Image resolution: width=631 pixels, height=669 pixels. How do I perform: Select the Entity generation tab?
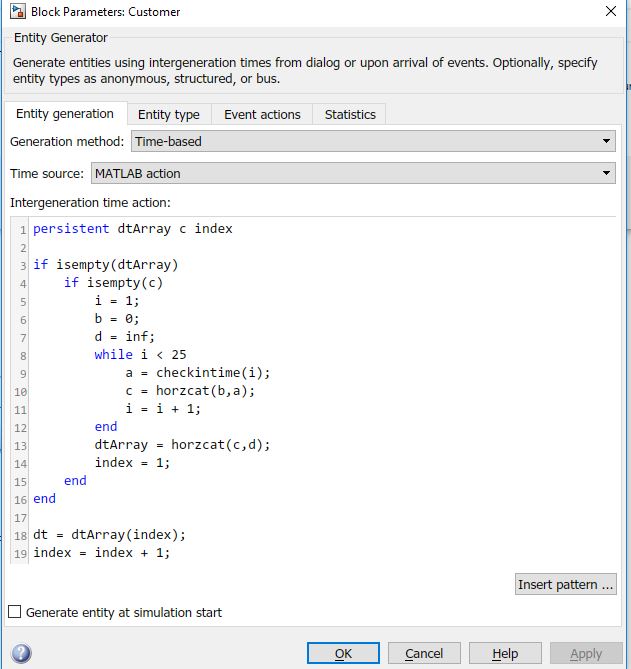pyautogui.click(x=66, y=114)
